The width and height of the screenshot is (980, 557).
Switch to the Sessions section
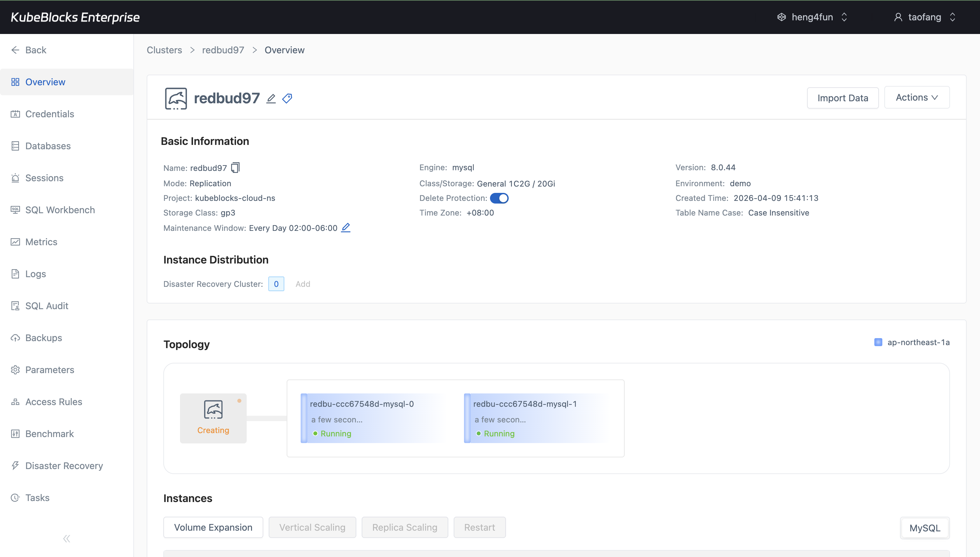(x=44, y=178)
